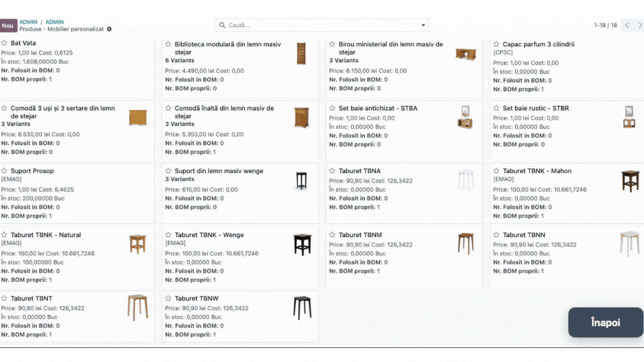This screenshot has height=362, width=644.
Task: Star the Taburet TBNW product
Action: (x=168, y=298)
